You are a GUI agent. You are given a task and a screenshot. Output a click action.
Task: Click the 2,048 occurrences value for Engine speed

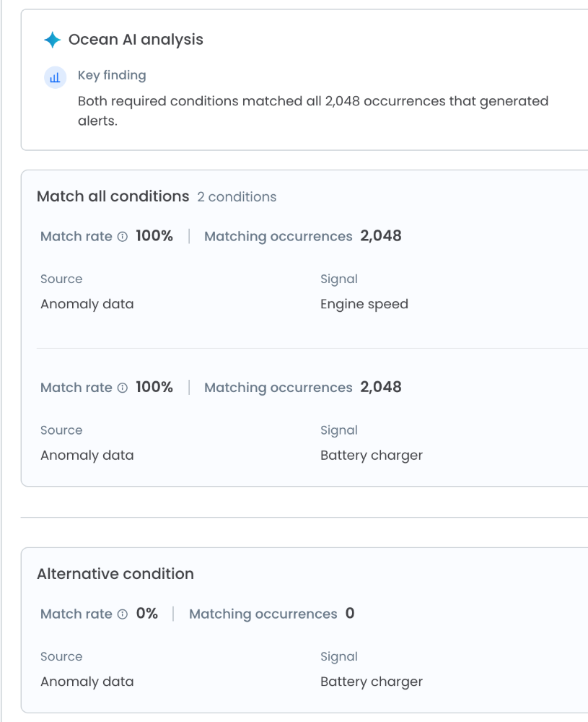pos(381,236)
